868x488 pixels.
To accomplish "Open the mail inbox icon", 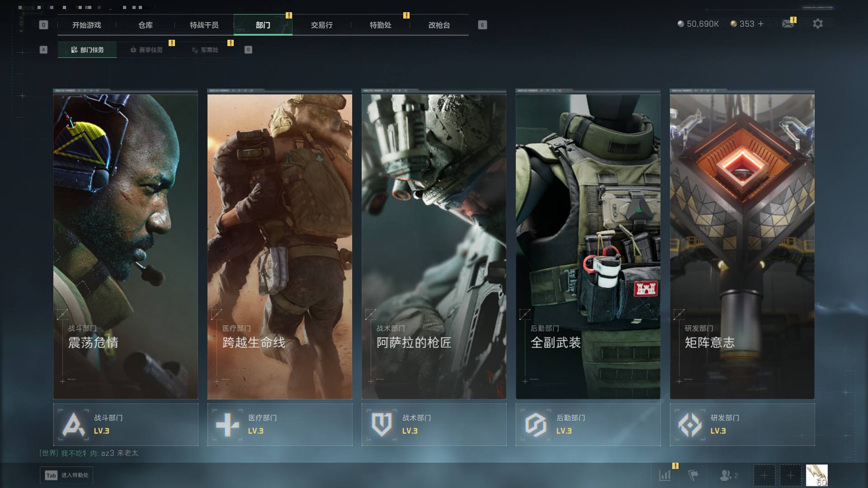I will click(x=788, y=23).
